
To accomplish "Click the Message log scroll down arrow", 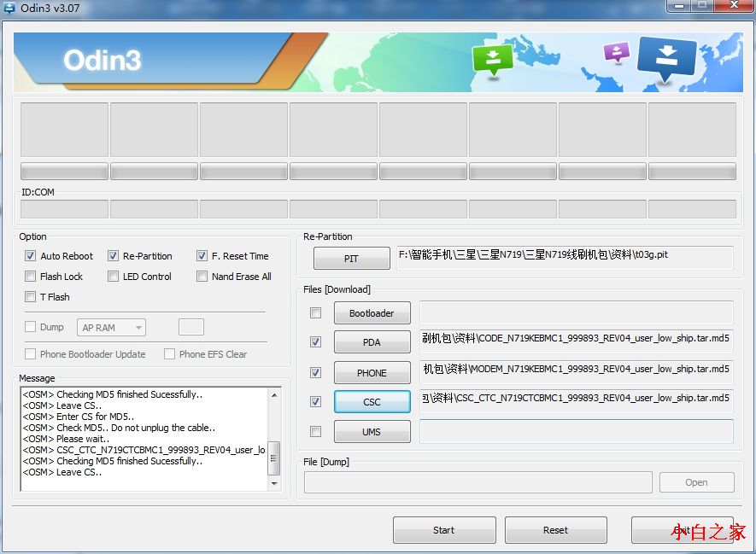I will pyautogui.click(x=274, y=483).
